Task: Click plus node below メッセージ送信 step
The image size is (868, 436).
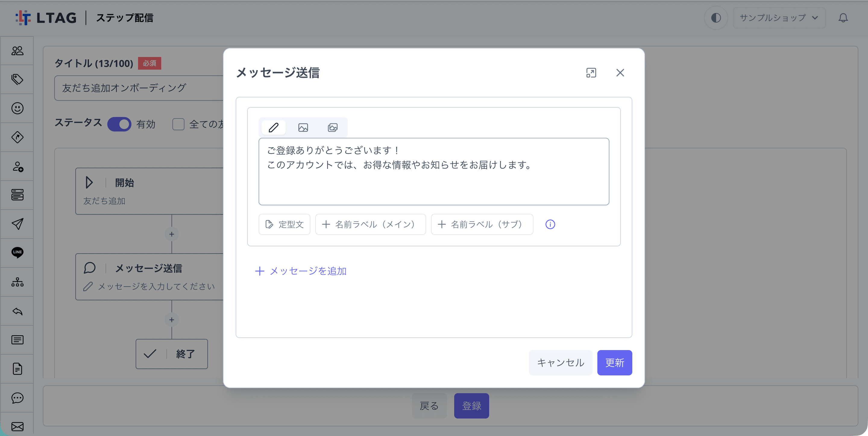Action: (x=171, y=320)
